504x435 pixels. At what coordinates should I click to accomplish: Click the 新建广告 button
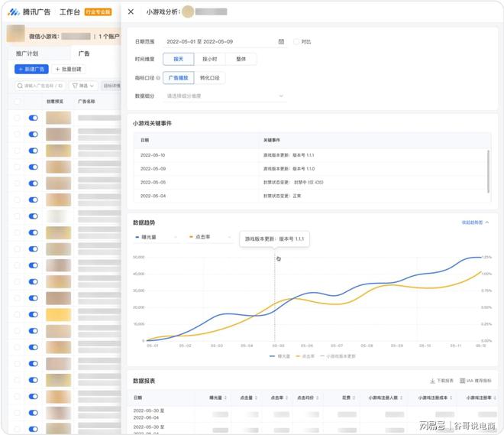[x=31, y=69]
